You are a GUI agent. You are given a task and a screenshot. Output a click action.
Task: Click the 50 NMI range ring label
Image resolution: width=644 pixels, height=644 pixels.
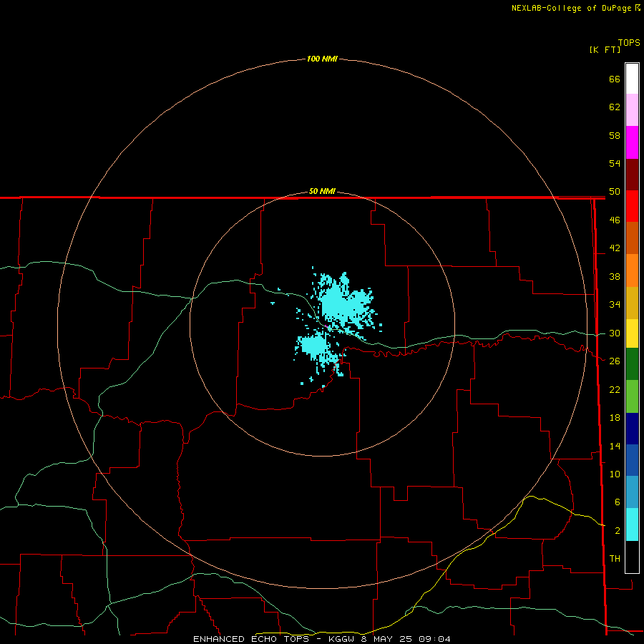pos(322,191)
